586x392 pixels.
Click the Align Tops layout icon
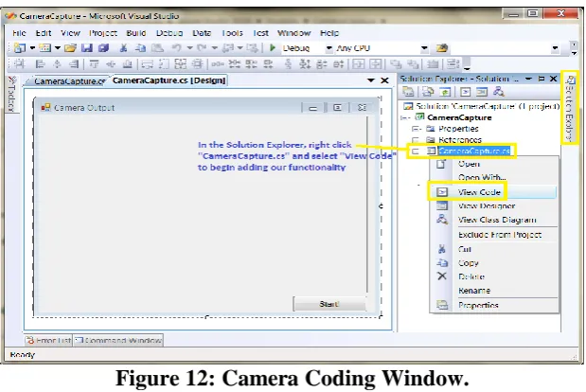(x=94, y=63)
